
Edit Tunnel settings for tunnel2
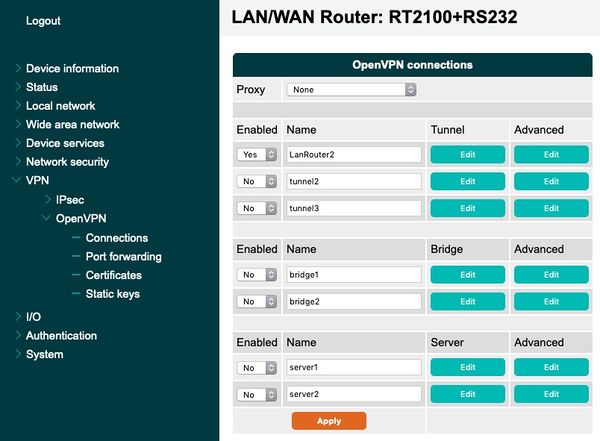tap(468, 181)
